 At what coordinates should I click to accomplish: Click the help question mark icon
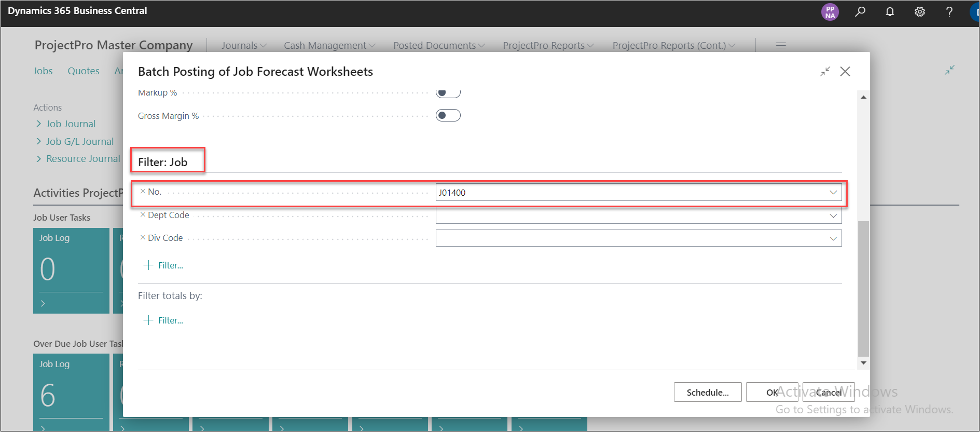click(949, 11)
